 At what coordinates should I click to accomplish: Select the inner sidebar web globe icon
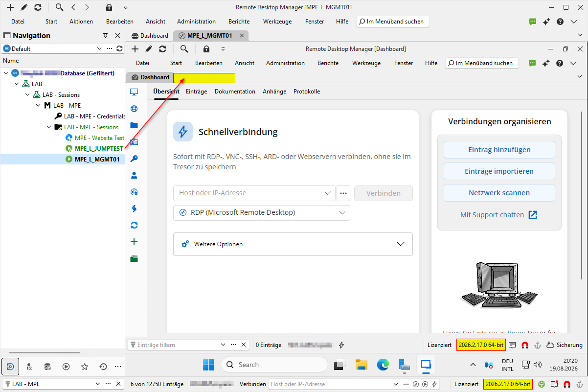(134, 109)
